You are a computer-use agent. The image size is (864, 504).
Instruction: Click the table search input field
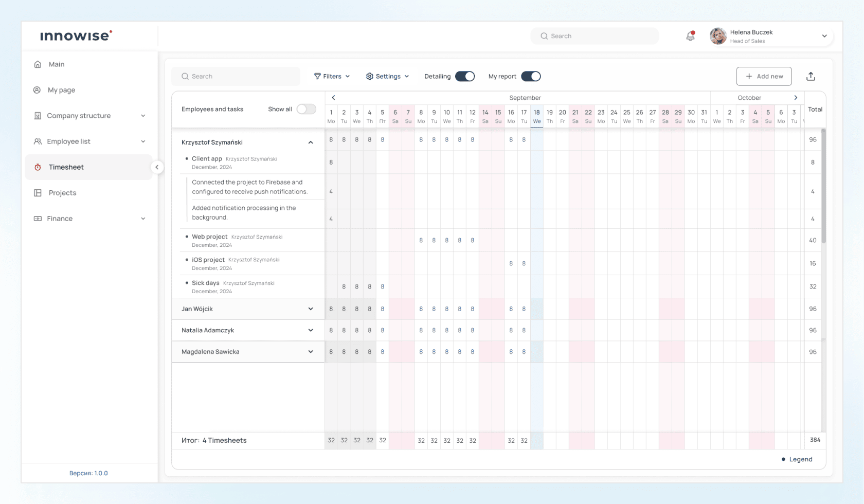236,76
